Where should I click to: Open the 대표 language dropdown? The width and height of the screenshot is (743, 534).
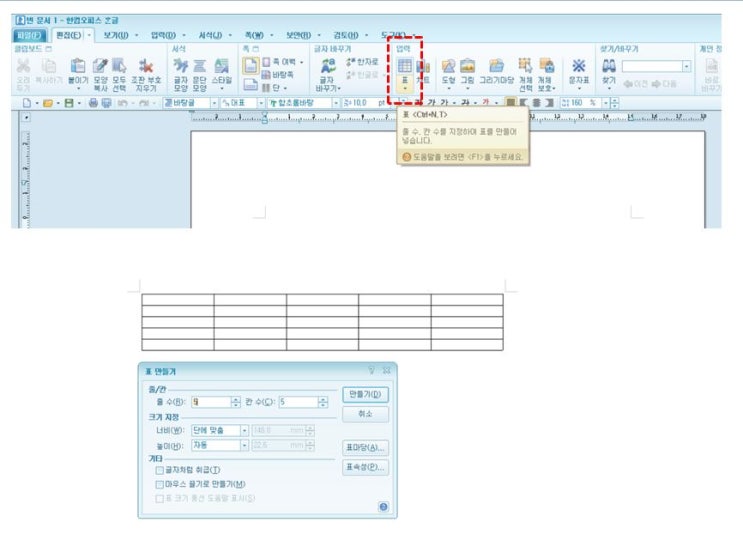[x=261, y=103]
